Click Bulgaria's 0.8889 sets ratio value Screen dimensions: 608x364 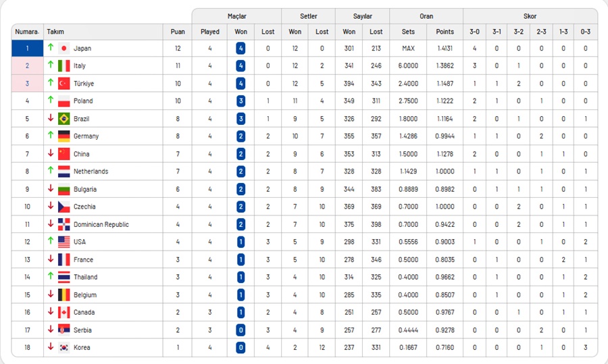click(408, 189)
